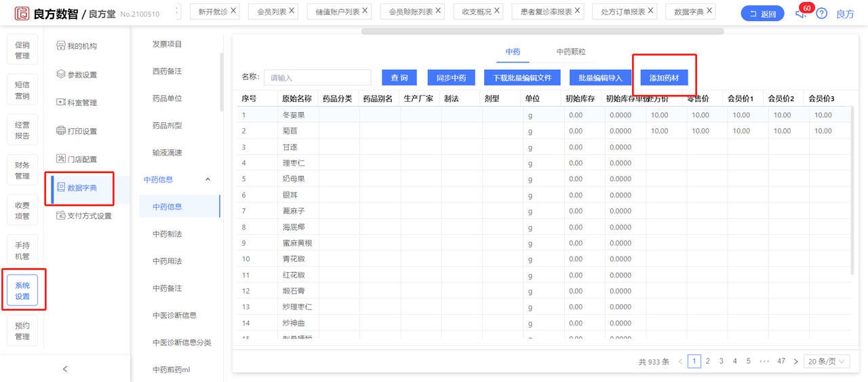Screen dimensions: 868x382
Task: Close the 处方订单报表 tab
Action: (651, 11)
